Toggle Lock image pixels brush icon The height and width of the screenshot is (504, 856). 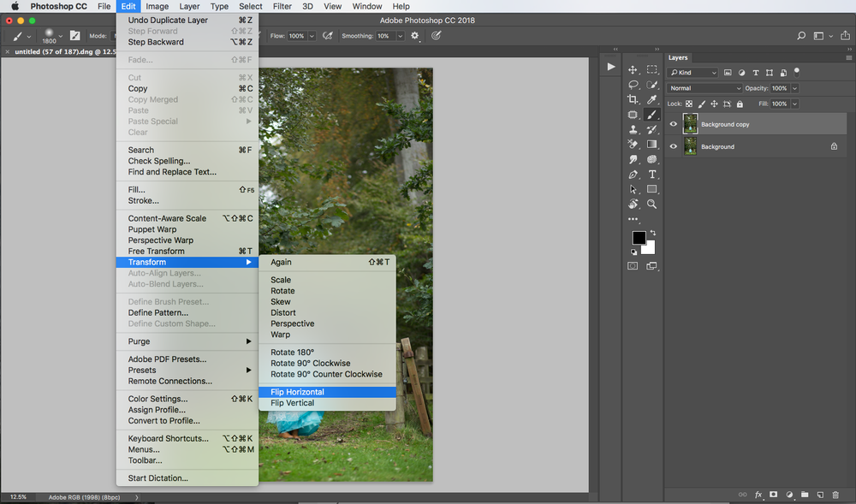click(702, 104)
